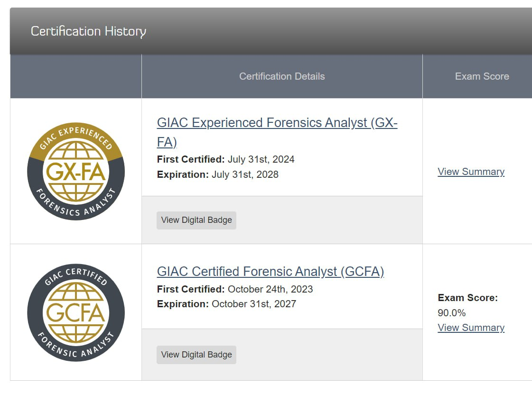The height and width of the screenshot is (394, 532).
Task: Open GIAC Experienced Forensics Analyst (GX-FA) link
Action: pos(277,132)
